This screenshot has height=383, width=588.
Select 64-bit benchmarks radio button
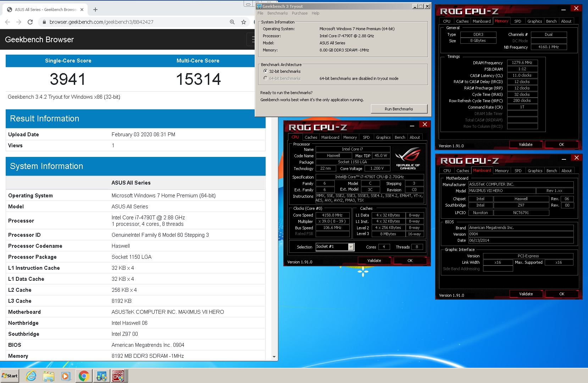(265, 78)
